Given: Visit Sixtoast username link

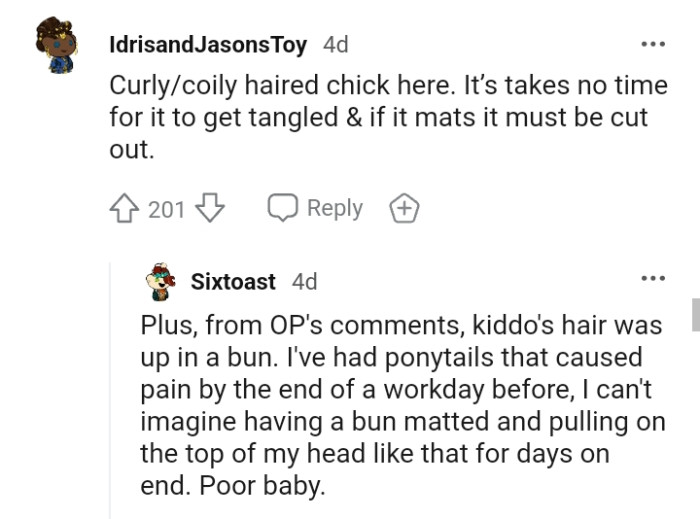Looking at the screenshot, I should click(x=233, y=282).
